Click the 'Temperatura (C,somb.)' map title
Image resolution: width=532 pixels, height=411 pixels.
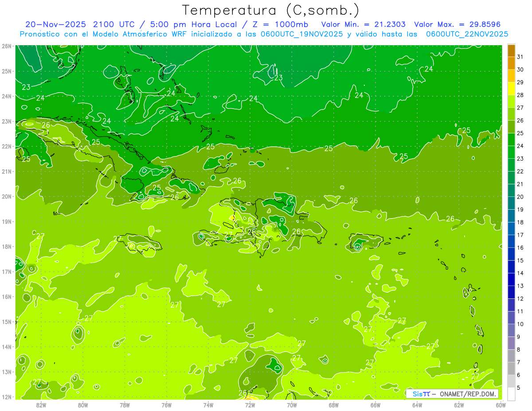pyautogui.click(x=270, y=10)
